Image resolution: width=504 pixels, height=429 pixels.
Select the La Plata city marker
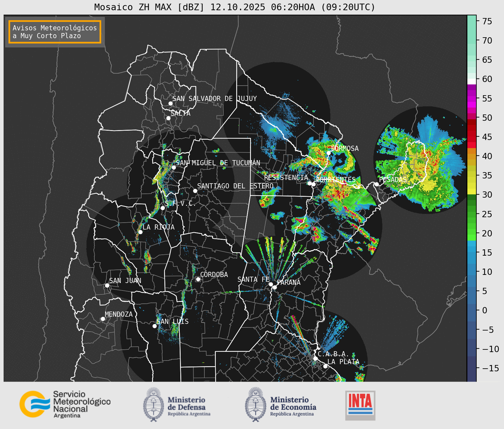[x=325, y=366]
